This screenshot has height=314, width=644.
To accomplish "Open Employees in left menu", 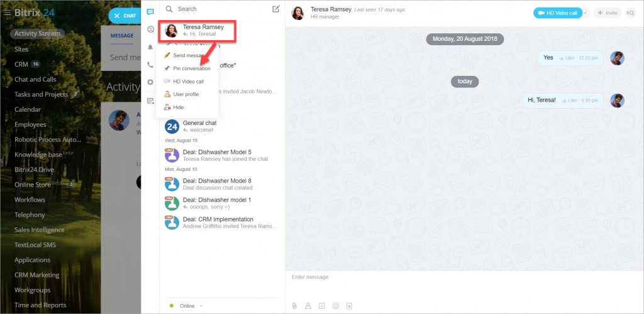I will pyautogui.click(x=30, y=124).
